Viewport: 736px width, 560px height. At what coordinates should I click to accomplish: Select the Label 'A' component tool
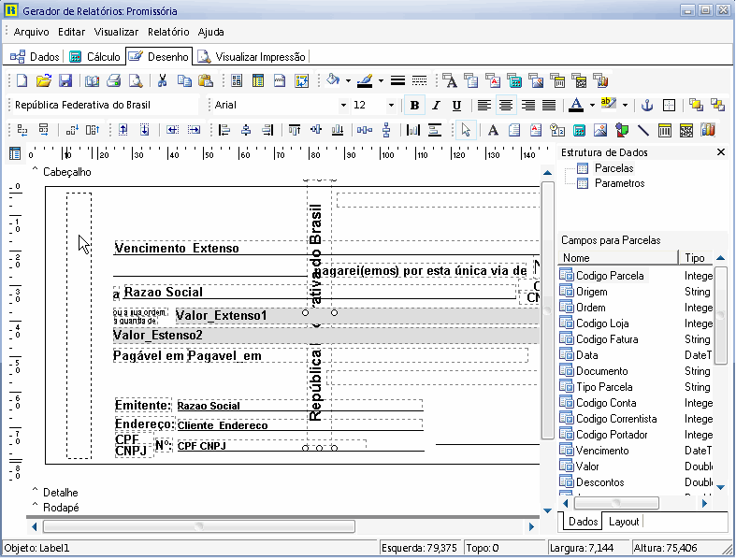coord(493,130)
